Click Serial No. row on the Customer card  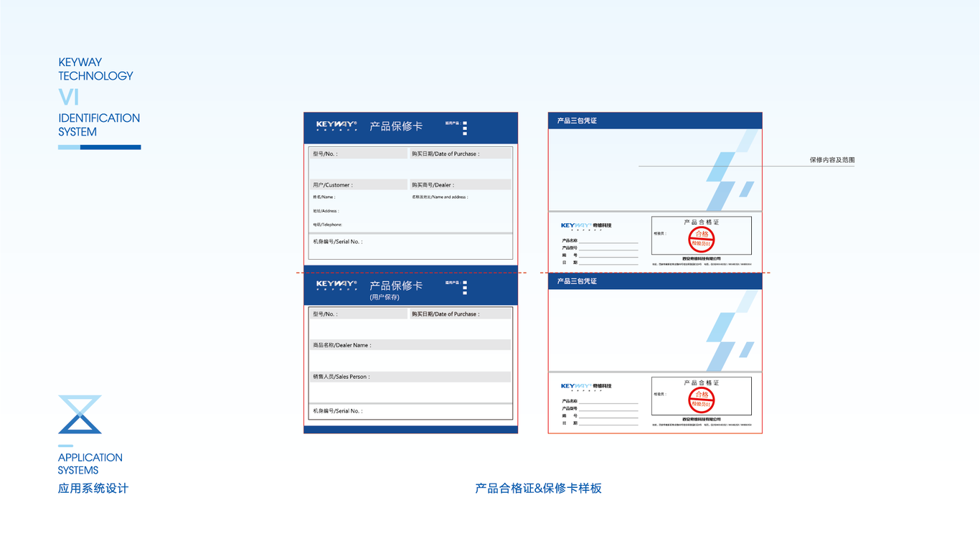(410, 246)
